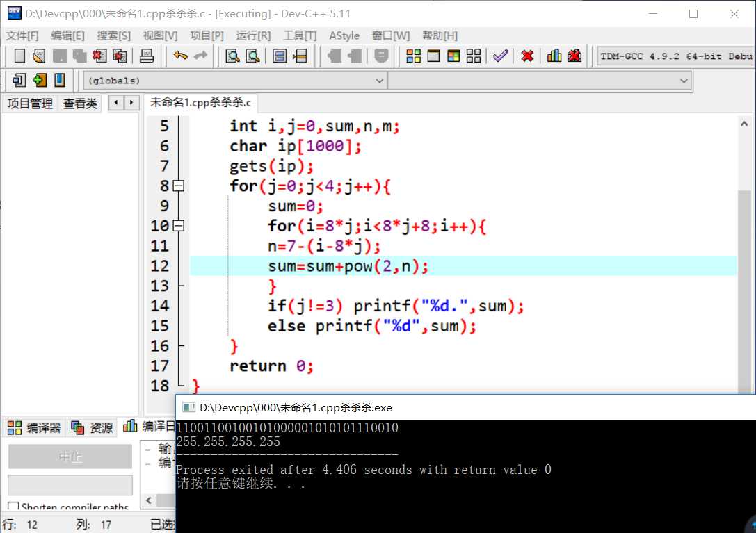Click the Goto function toolbar icon

(280, 56)
